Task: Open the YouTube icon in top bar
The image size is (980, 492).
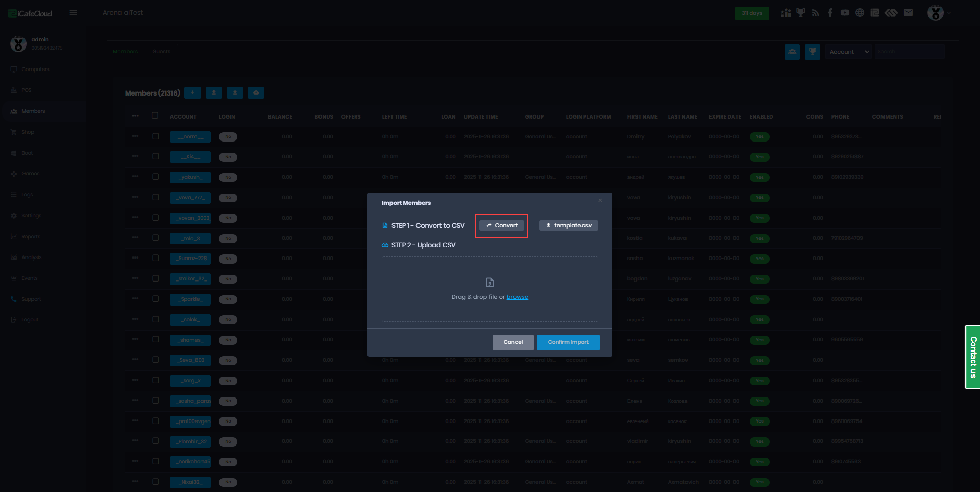Action: pyautogui.click(x=845, y=13)
